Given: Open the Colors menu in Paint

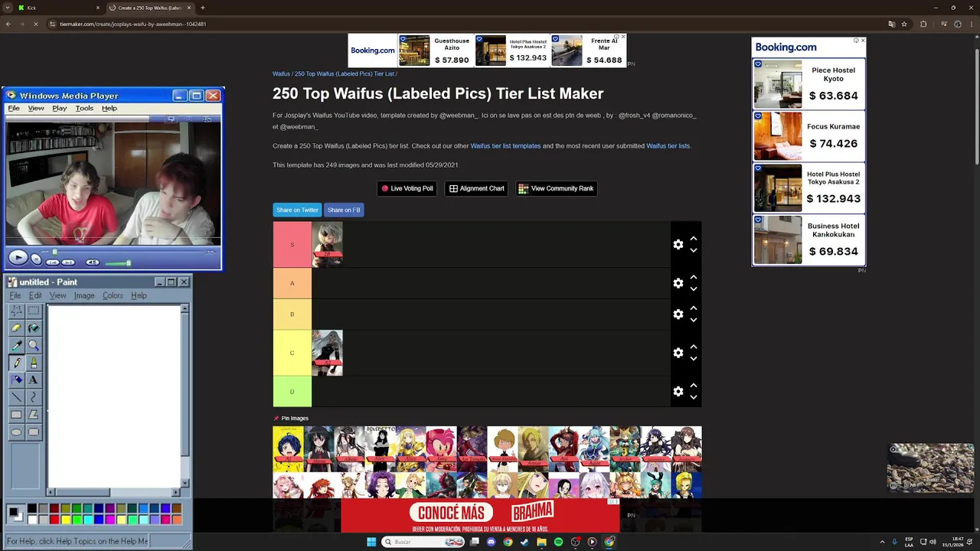Looking at the screenshot, I should click(x=113, y=295).
